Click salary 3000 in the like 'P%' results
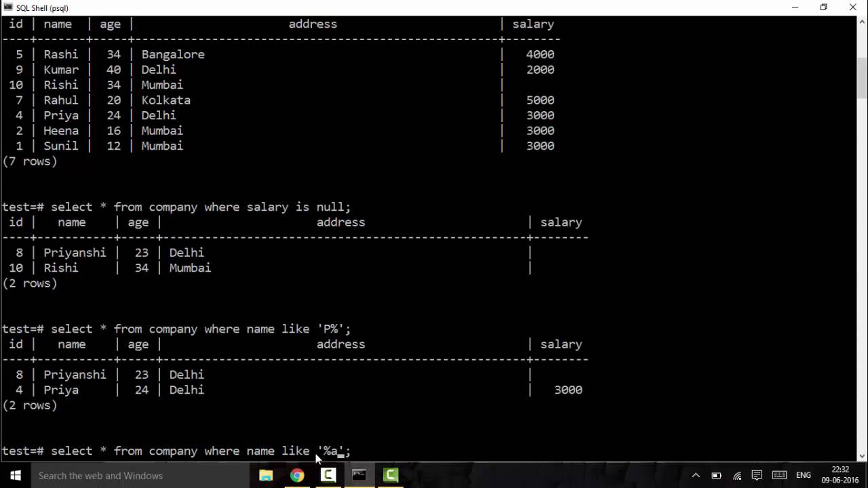868x488 pixels. tap(568, 390)
